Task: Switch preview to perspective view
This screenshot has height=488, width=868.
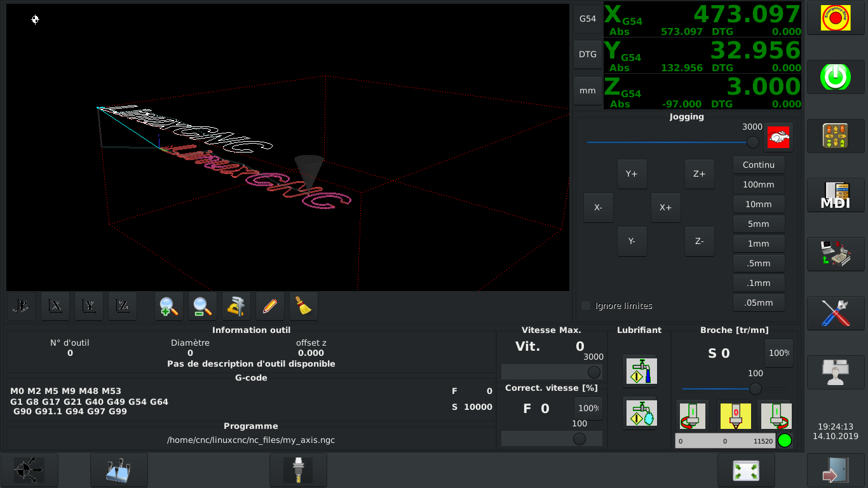Action: [22, 306]
